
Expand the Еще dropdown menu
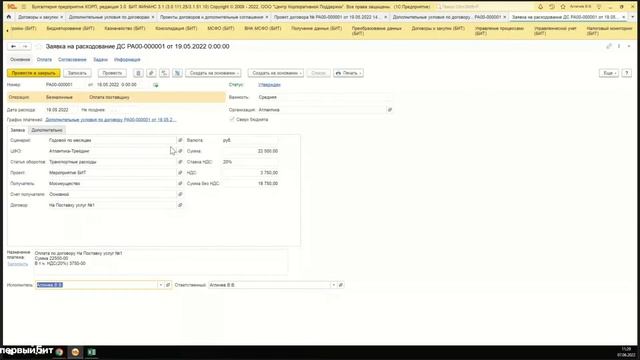click(609, 73)
